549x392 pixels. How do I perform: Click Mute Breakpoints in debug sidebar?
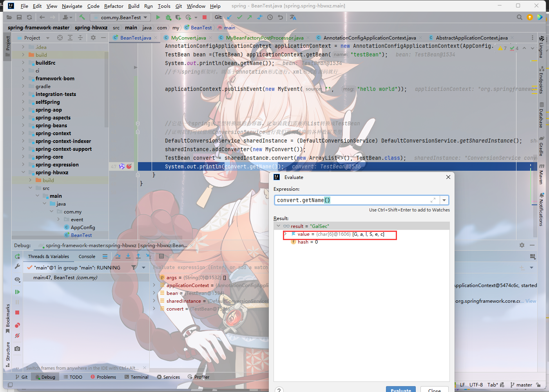point(17,336)
